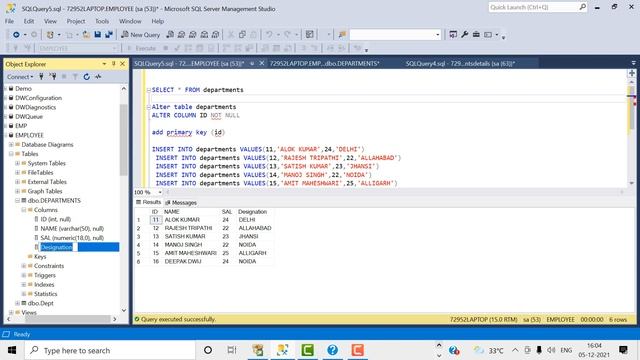Expand the System Tables folder
Image resolution: width=640 pixels, height=360 pixels.
(x=18, y=163)
